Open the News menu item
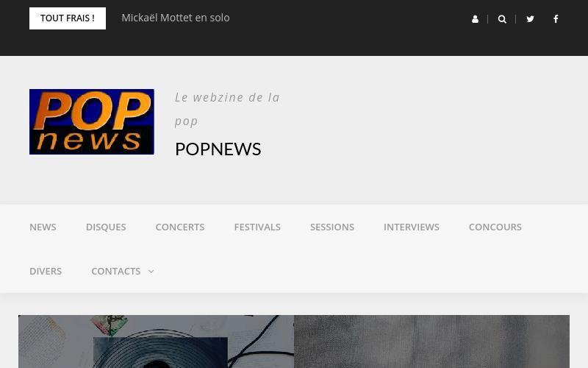The width and height of the screenshot is (588, 368). 43,227
